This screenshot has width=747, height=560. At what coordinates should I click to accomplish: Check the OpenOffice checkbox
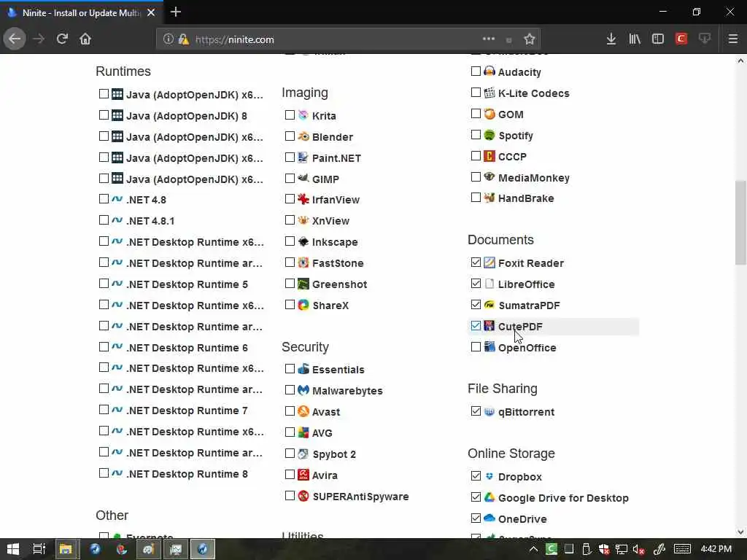pos(476,346)
